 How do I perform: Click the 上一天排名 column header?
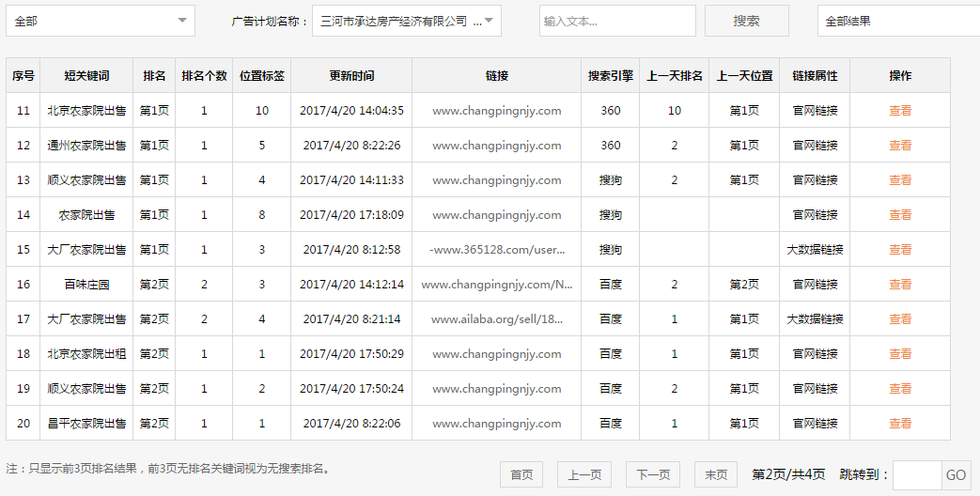[675, 75]
